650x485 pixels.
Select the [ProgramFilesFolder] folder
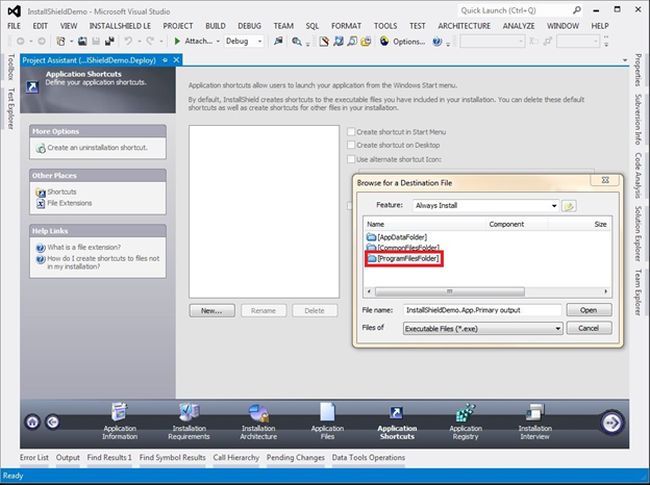click(x=403, y=259)
